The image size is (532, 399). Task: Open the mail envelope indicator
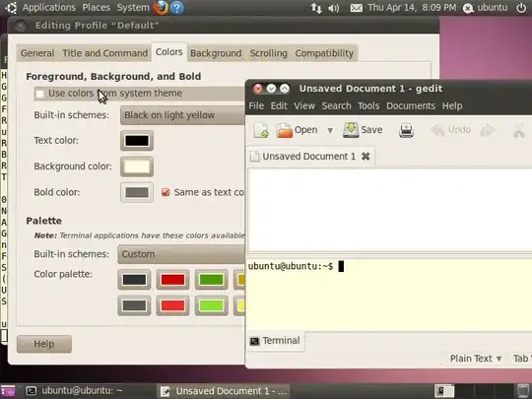356,8
